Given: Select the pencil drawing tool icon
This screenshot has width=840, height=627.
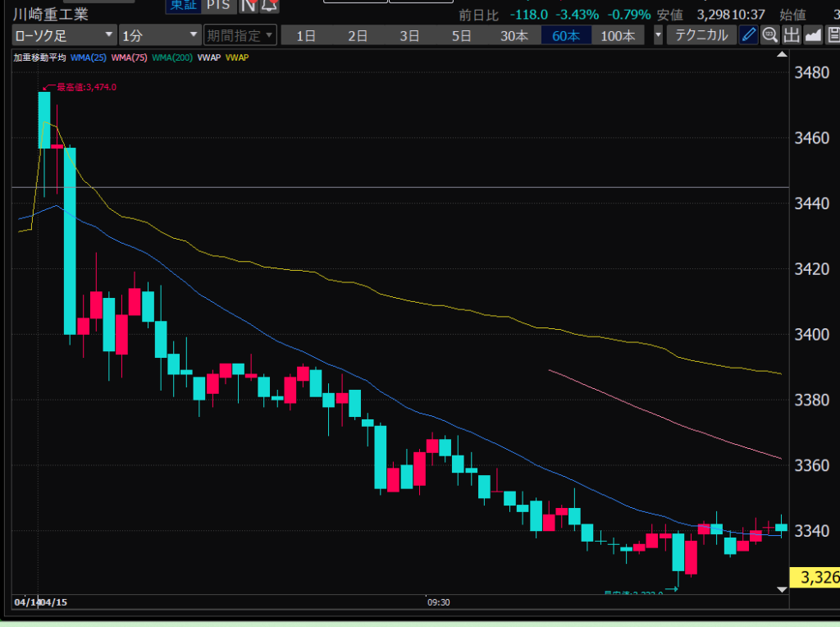Looking at the screenshot, I should [748, 35].
